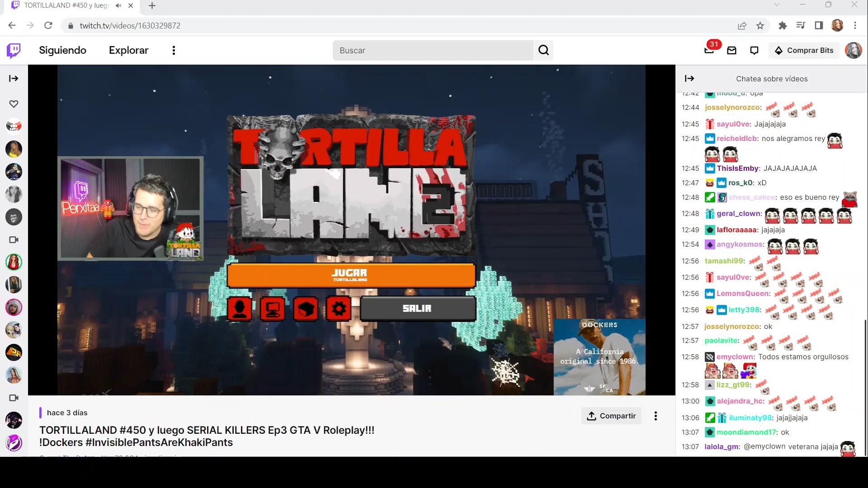Click the followed channels heart icon
Image resolution: width=868 pixels, height=488 pixels.
coord(14,104)
